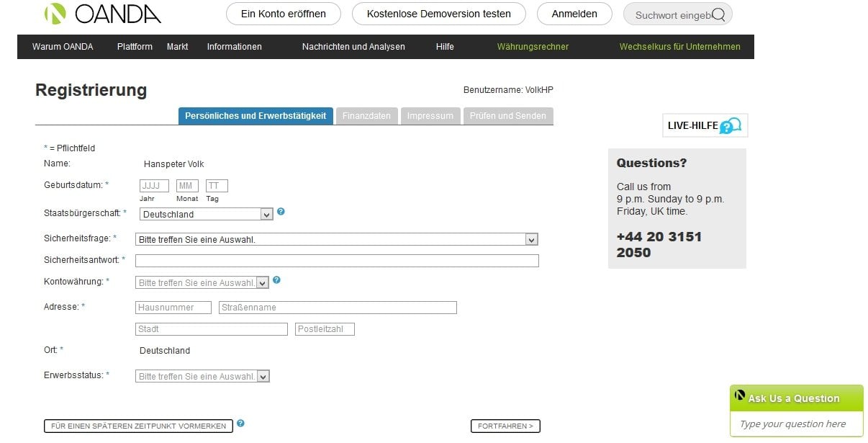
Task: Click Für einen späteren Zeitpunkt vormerken
Action: (138, 426)
